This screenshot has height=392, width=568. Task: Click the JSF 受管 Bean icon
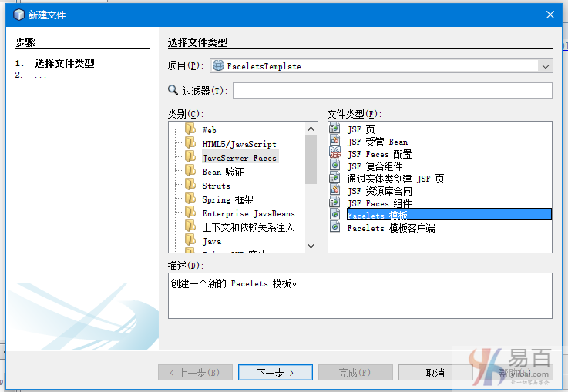tap(334, 142)
